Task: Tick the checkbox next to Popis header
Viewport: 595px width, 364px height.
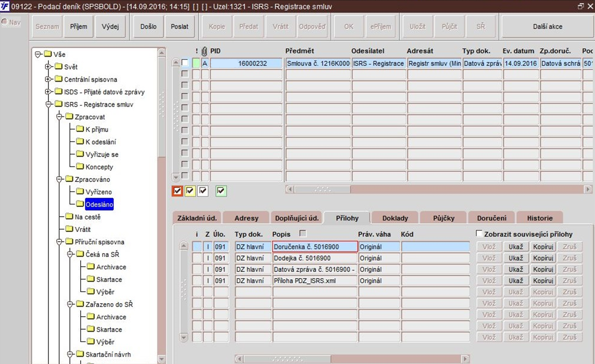Action: tap(302, 233)
